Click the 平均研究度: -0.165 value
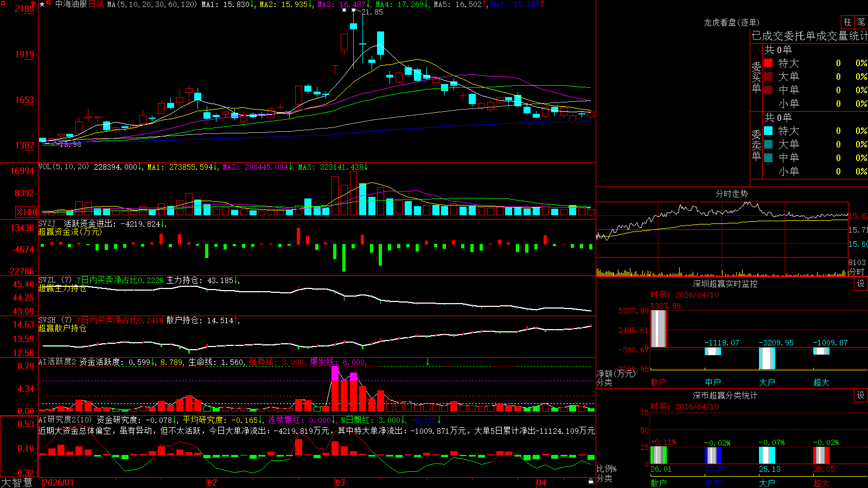Viewport: 868px width, 488px height. click(220, 420)
